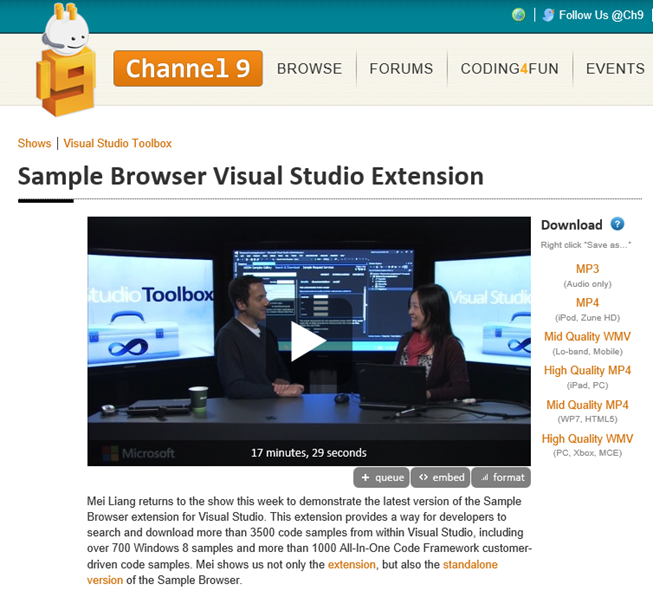
Task: Download the MP3 audio file
Action: point(587,269)
